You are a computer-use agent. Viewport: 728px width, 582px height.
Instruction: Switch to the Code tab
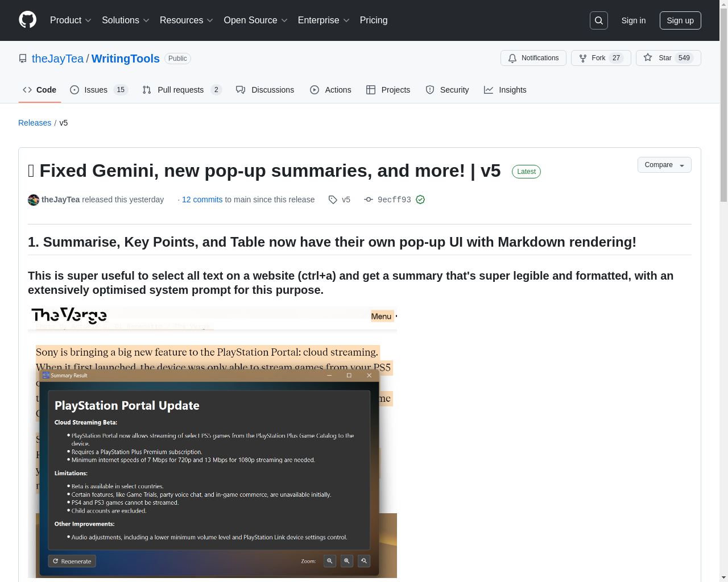[x=40, y=90]
